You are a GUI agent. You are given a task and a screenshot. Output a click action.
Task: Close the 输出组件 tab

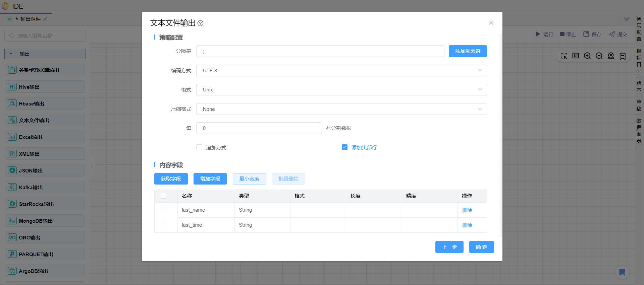point(45,19)
